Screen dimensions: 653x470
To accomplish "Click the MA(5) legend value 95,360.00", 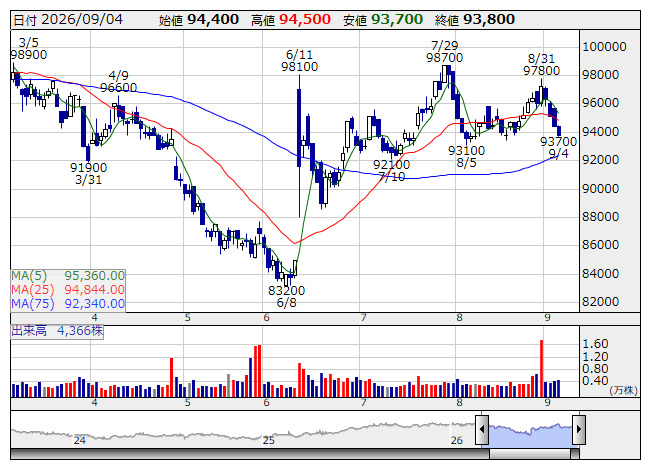I will [x=95, y=276].
